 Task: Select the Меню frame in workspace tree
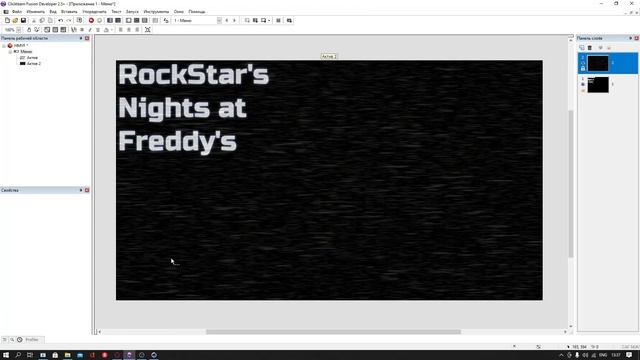coord(26,52)
